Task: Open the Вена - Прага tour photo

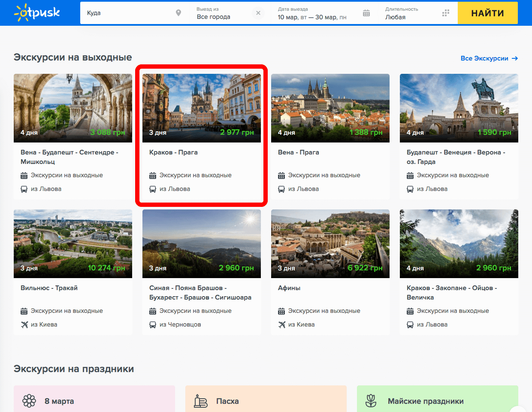Action: 330,108
